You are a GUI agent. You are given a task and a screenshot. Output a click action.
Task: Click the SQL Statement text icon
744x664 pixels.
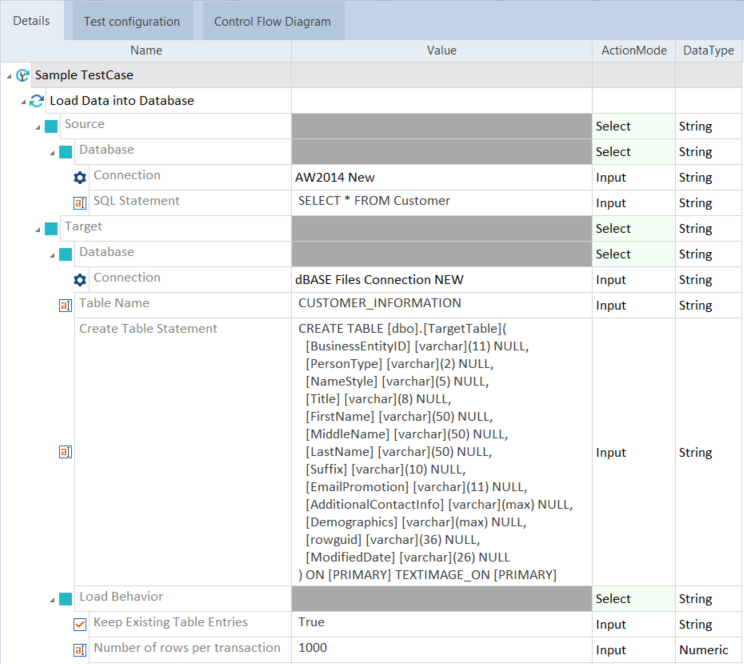(80, 203)
